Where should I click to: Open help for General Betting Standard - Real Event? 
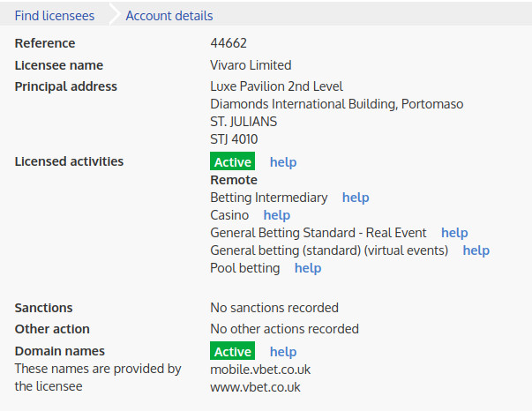(454, 232)
